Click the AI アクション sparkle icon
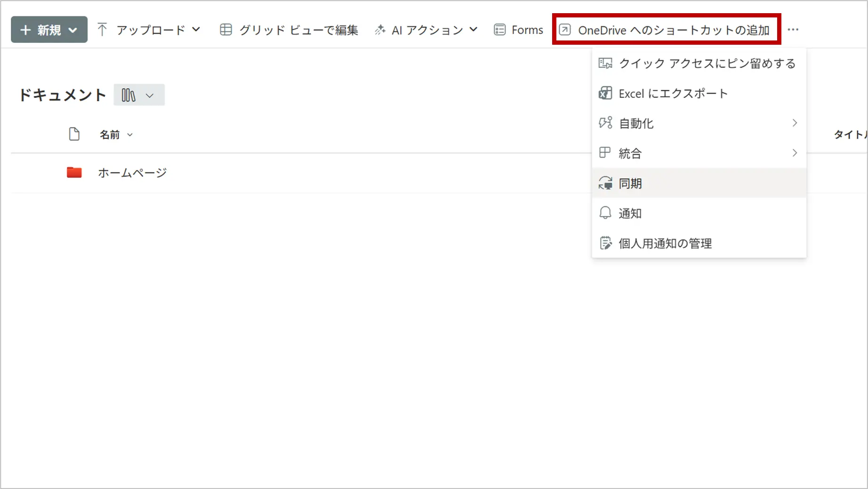Screen dimensions: 868x489 pyautogui.click(x=380, y=30)
